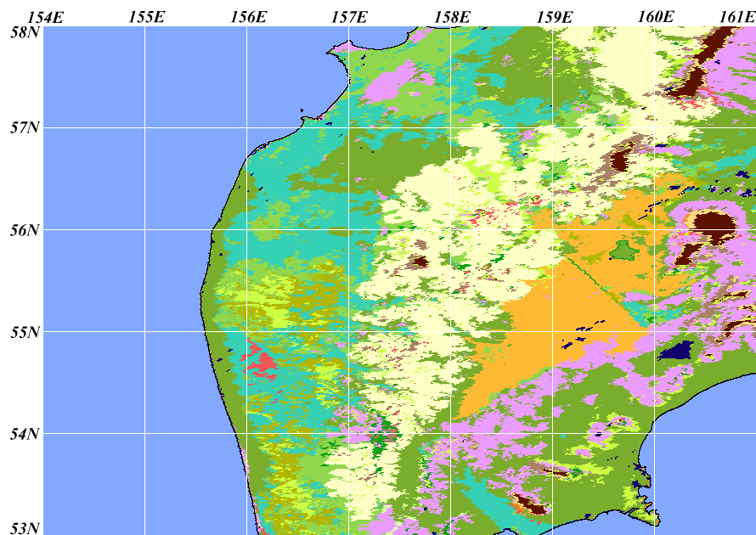Viewport: 756px width, 535px height.
Task: Select the 157E longitude label
Action: click(350, 18)
